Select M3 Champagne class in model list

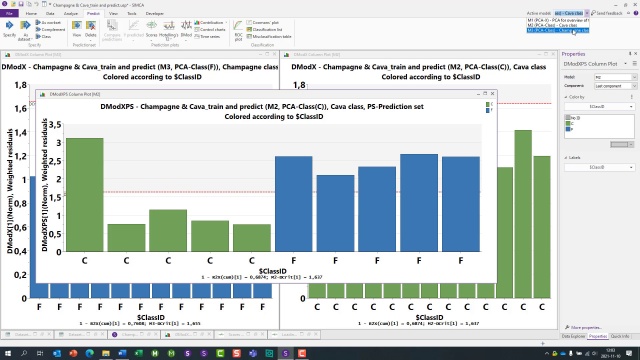558,30
